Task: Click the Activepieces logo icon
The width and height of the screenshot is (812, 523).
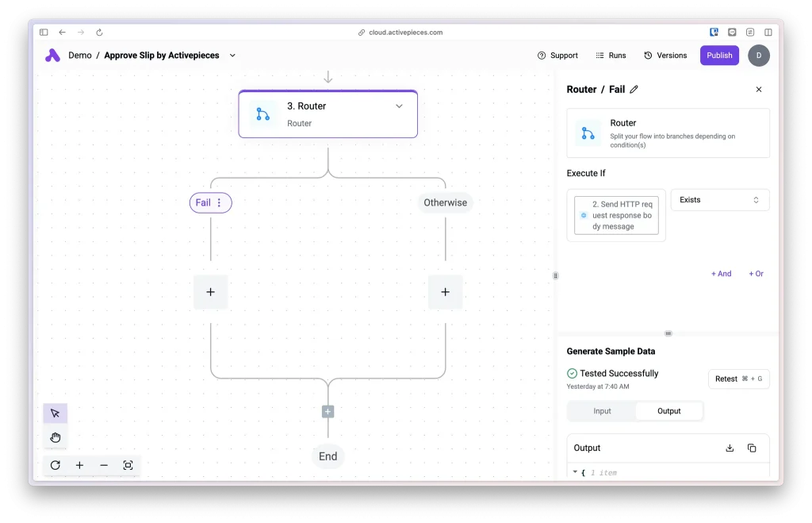Action: 52,56
